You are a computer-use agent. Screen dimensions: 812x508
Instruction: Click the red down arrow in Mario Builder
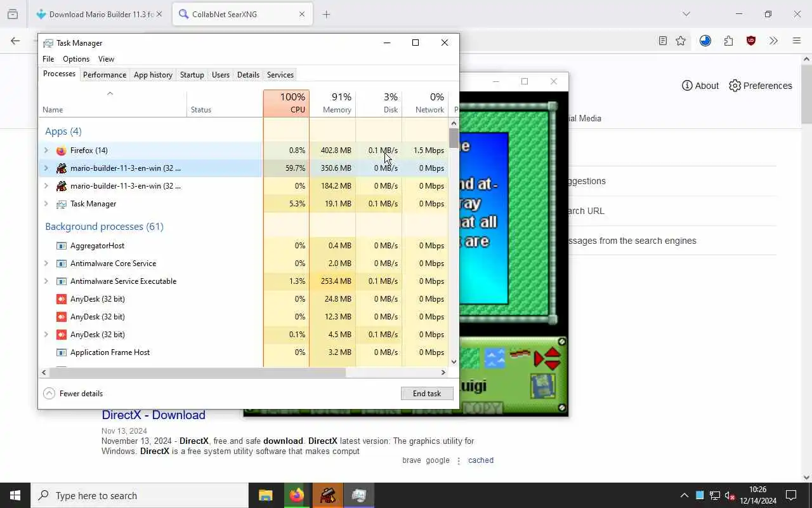[x=553, y=364]
